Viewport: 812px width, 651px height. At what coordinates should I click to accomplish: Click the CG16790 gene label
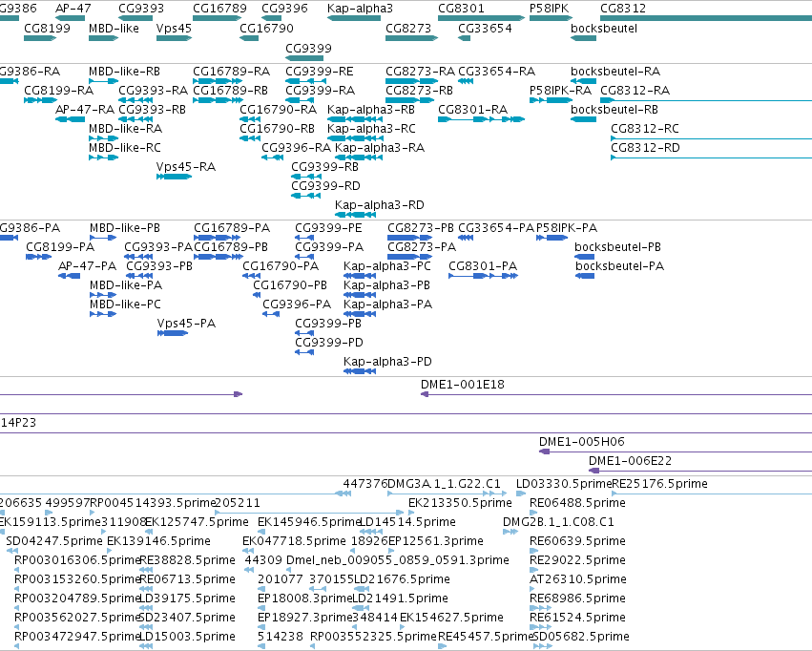coord(266,28)
